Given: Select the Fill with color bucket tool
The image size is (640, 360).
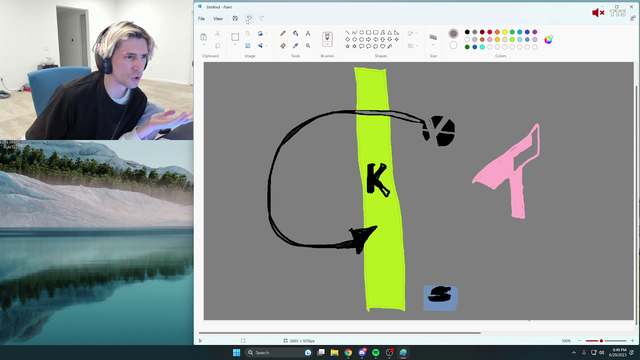Looking at the screenshot, I should tap(295, 33).
